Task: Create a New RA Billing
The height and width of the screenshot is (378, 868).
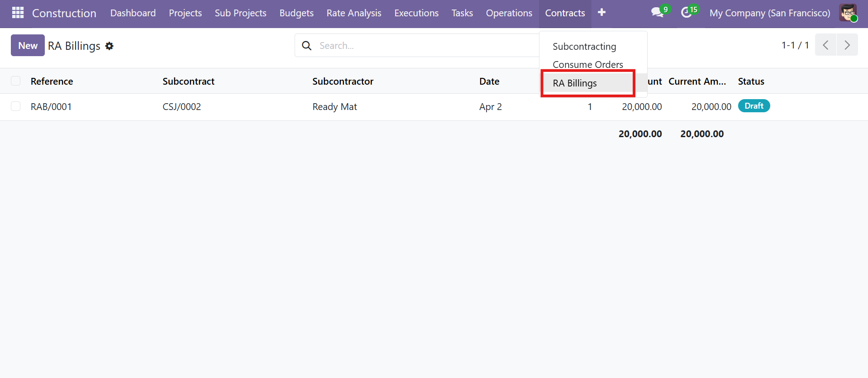Action: [28, 46]
